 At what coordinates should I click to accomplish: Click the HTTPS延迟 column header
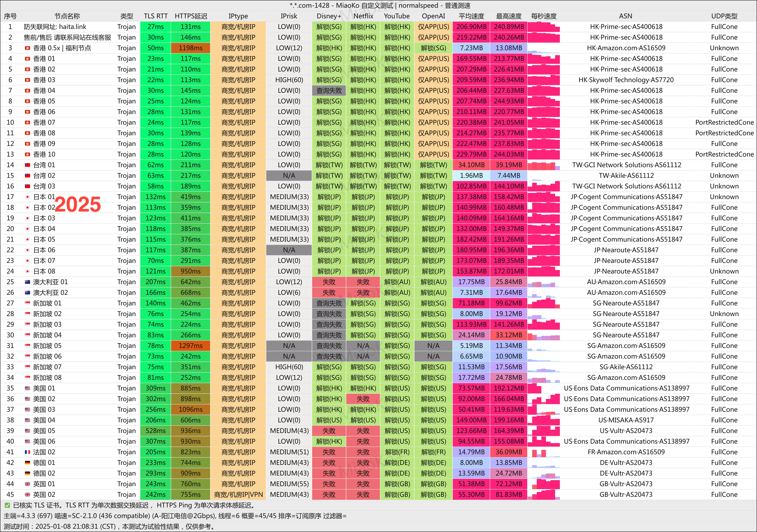pos(191,16)
